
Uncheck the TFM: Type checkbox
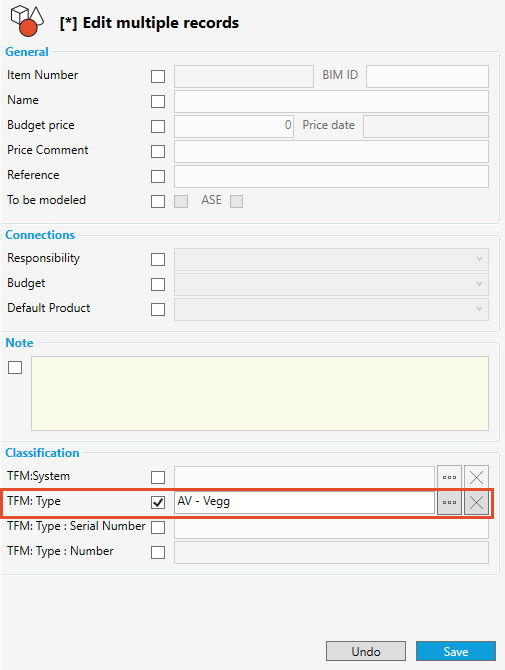[158, 502]
